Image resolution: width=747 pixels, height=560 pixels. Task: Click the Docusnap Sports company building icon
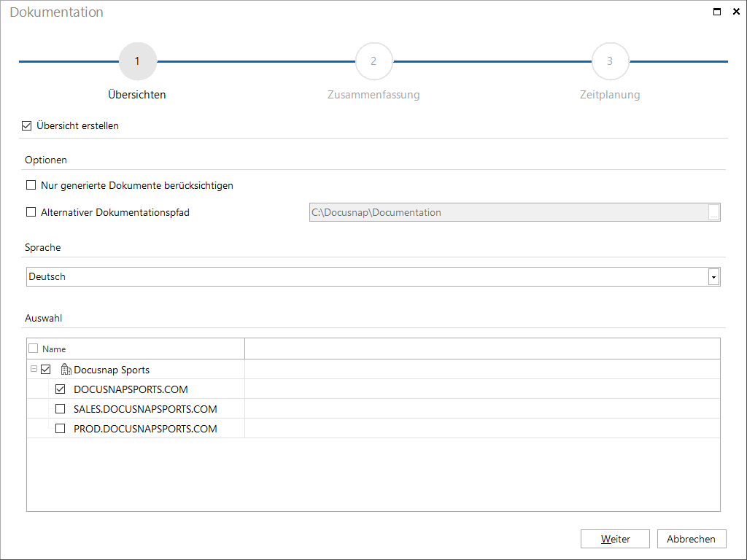pos(66,369)
